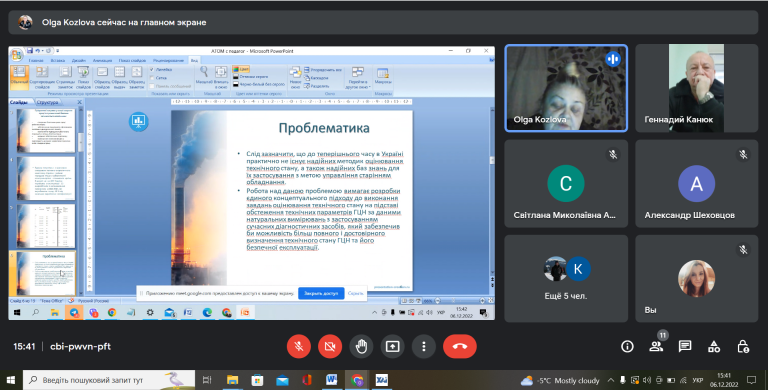Select the Обычный view icon in PowerPoint
The width and height of the screenshot is (768, 390).
19,77
